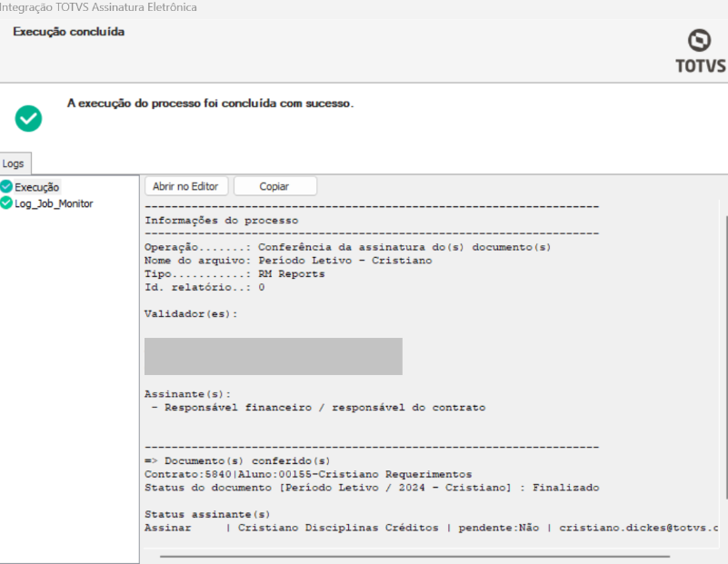
Task: Click the horizontal scrollbar under the log
Action: coord(414,556)
